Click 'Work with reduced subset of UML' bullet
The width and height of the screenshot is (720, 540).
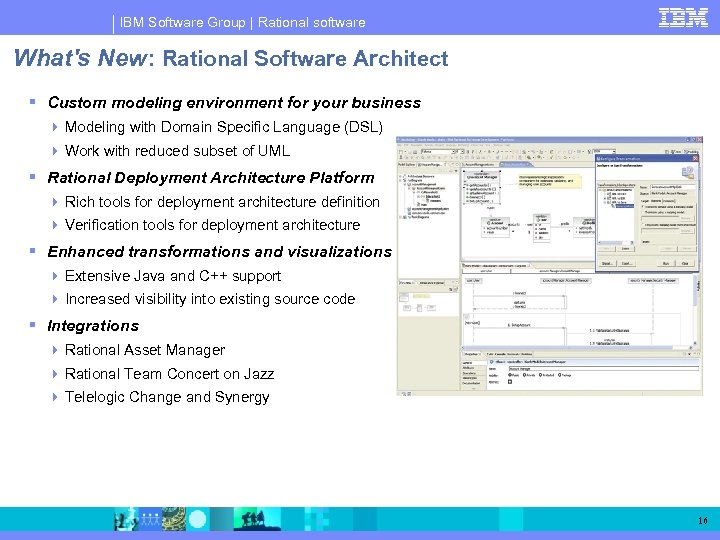tap(177, 151)
